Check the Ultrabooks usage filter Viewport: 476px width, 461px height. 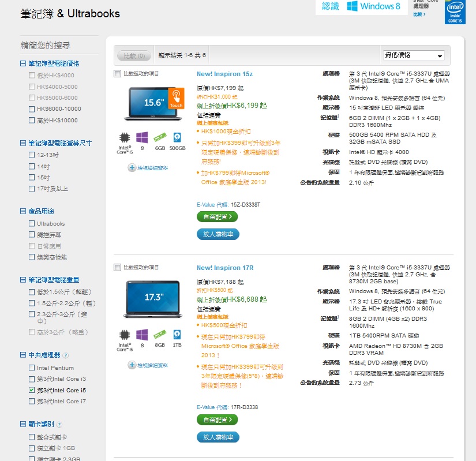click(32, 223)
